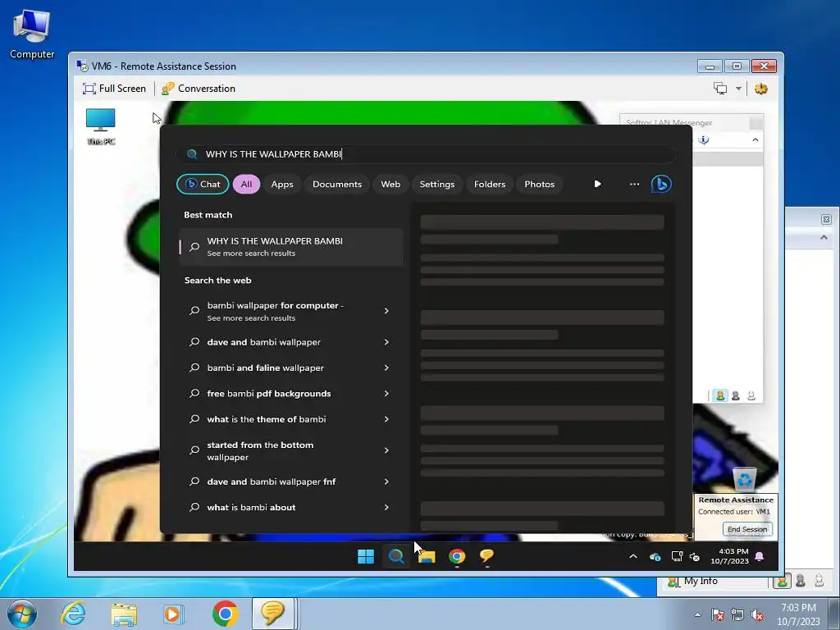Select the All search filter tab
840x630 pixels.
click(246, 185)
